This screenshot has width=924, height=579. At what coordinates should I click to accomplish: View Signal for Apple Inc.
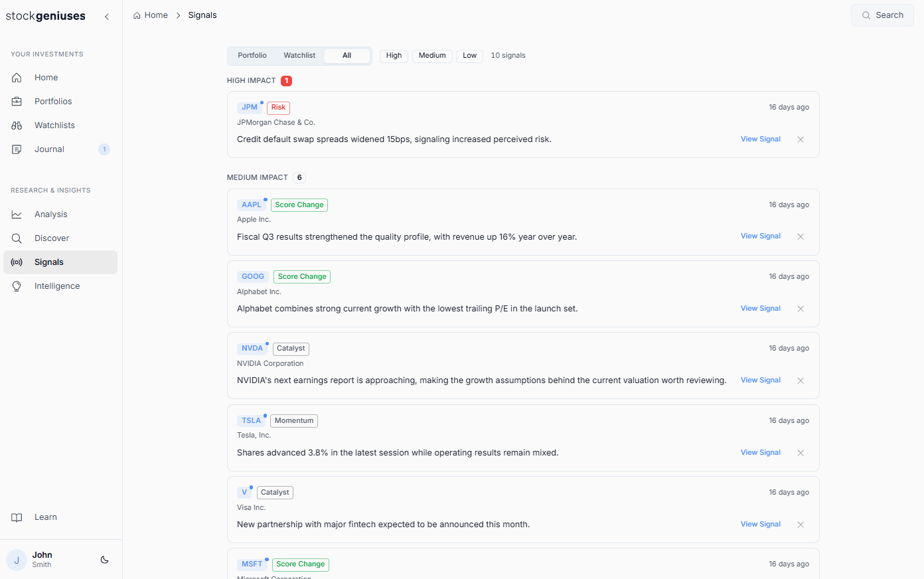click(x=761, y=236)
